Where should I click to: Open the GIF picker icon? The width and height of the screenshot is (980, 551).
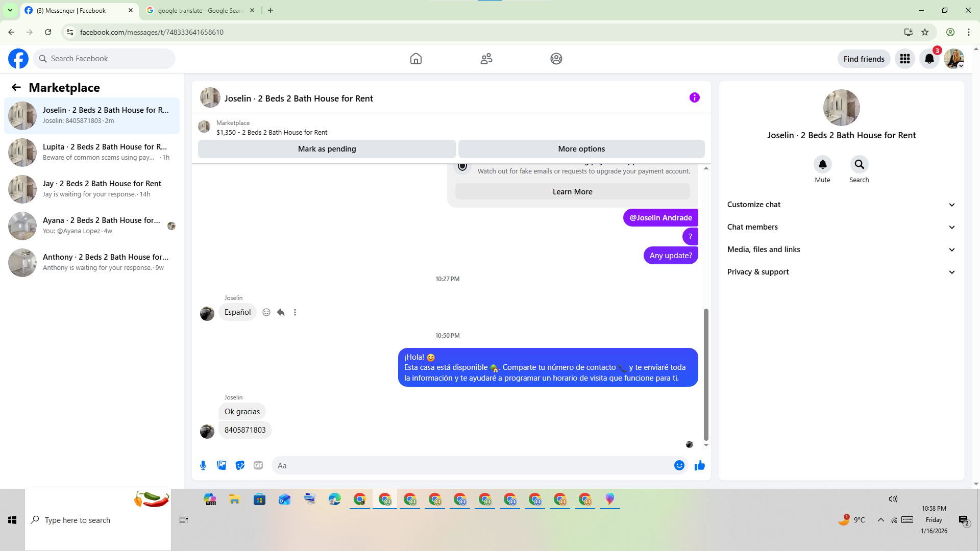(x=258, y=465)
